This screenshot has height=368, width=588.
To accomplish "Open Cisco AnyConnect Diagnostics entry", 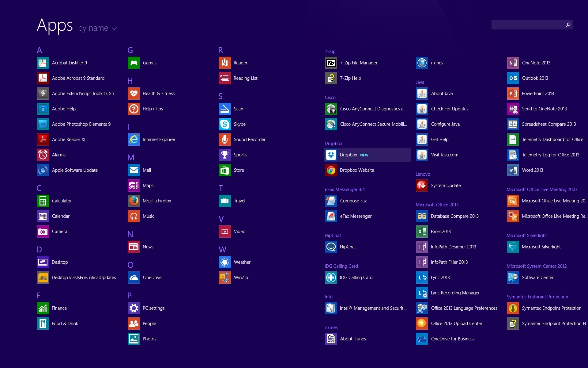I will 366,109.
